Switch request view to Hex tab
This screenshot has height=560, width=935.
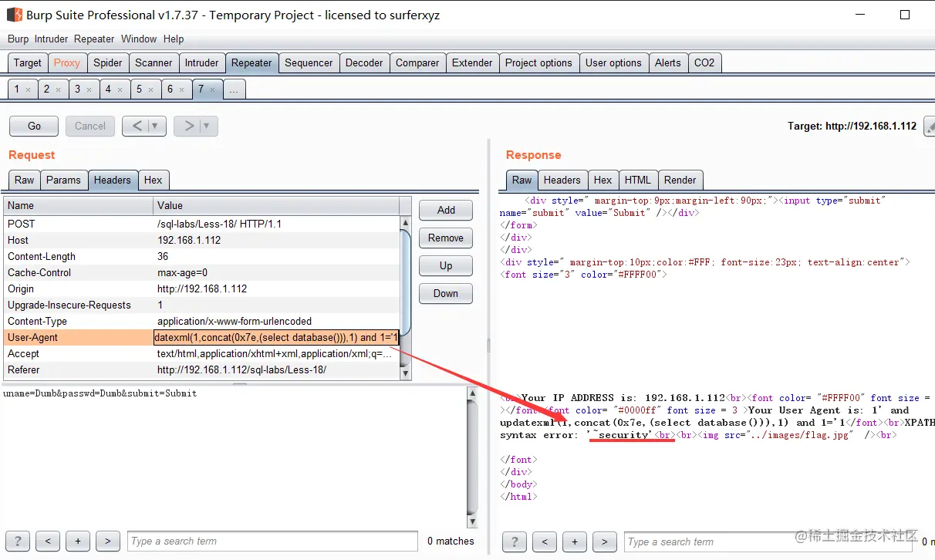pos(154,180)
